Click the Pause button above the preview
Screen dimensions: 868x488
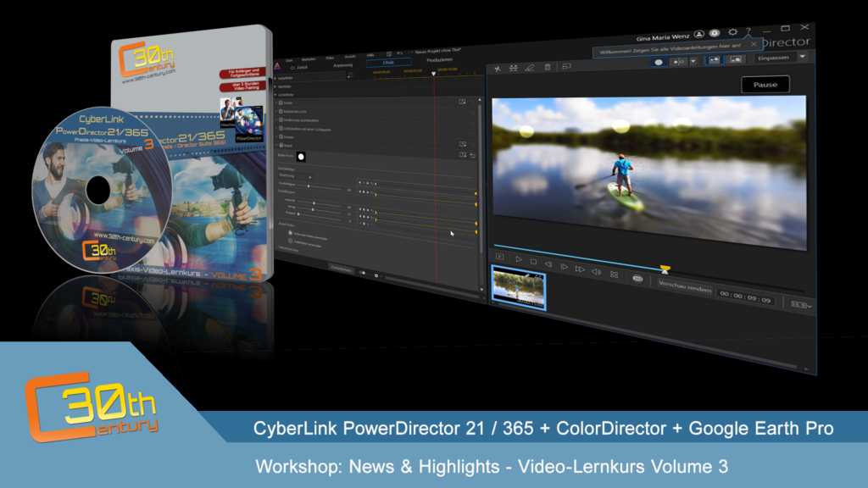[765, 85]
